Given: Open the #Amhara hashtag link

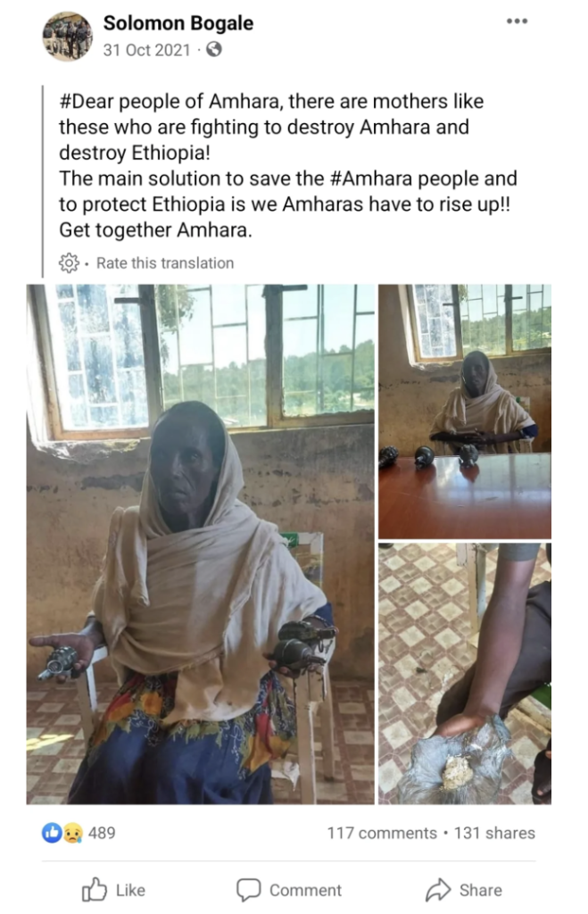Looking at the screenshot, I should (x=371, y=179).
